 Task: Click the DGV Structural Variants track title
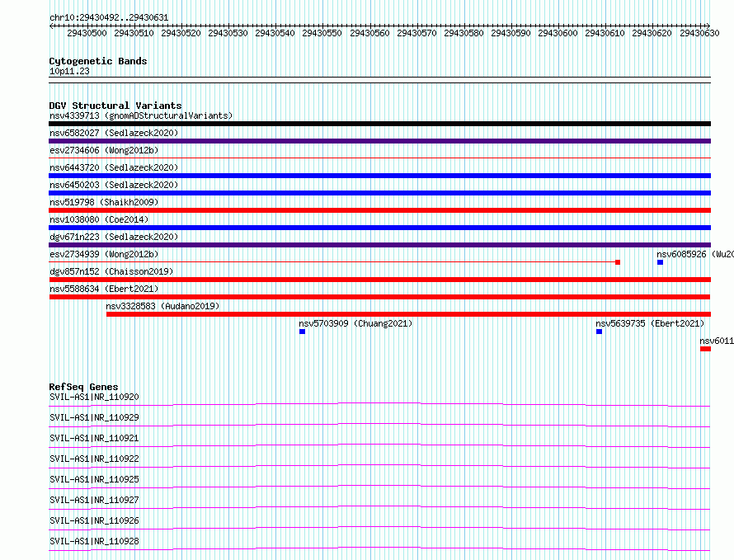point(115,106)
